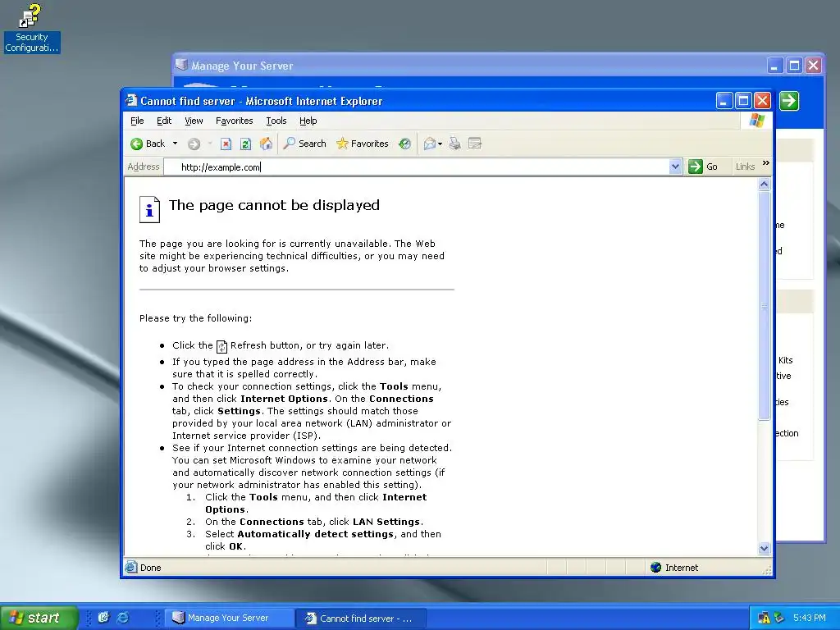Switch to Manage Your Server taskbar button
840x630 pixels.
coord(229,618)
